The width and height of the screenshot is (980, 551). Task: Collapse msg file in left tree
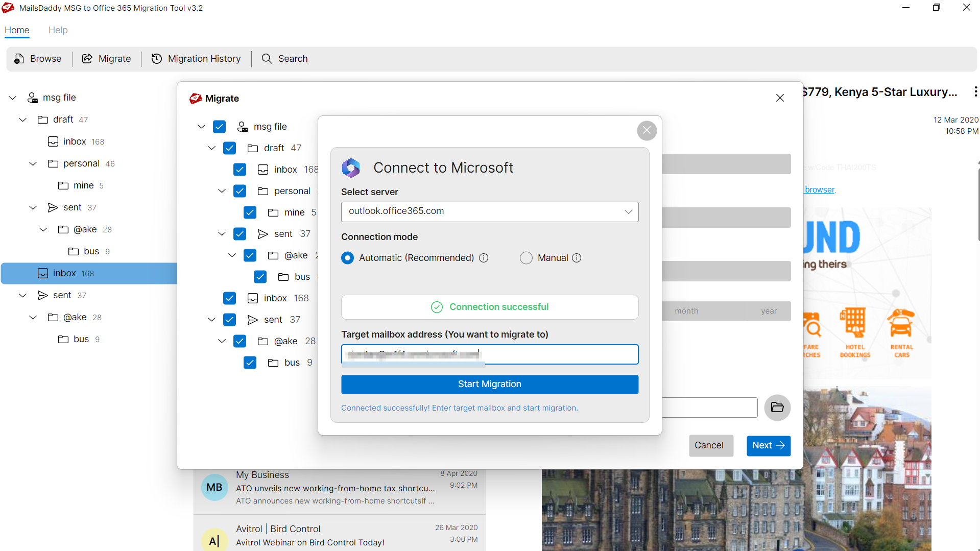tap(13, 98)
